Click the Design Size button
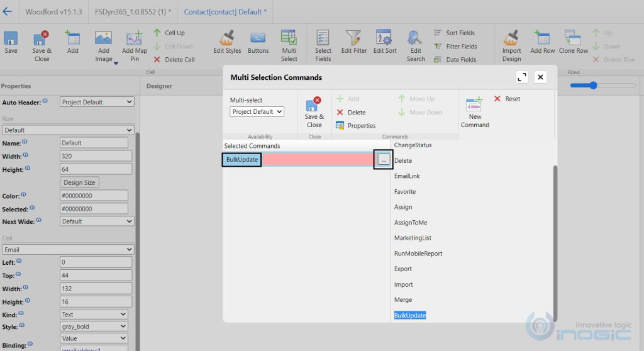 (x=79, y=182)
